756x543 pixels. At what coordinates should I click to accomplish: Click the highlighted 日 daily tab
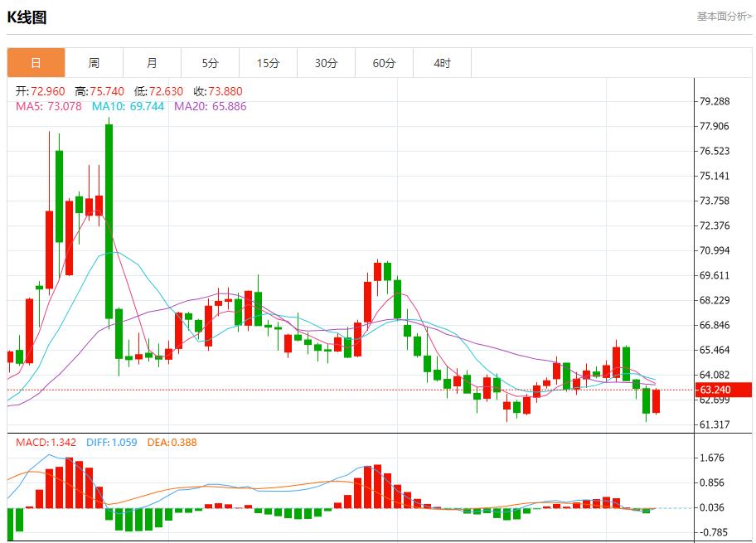[x=36, y=62]
